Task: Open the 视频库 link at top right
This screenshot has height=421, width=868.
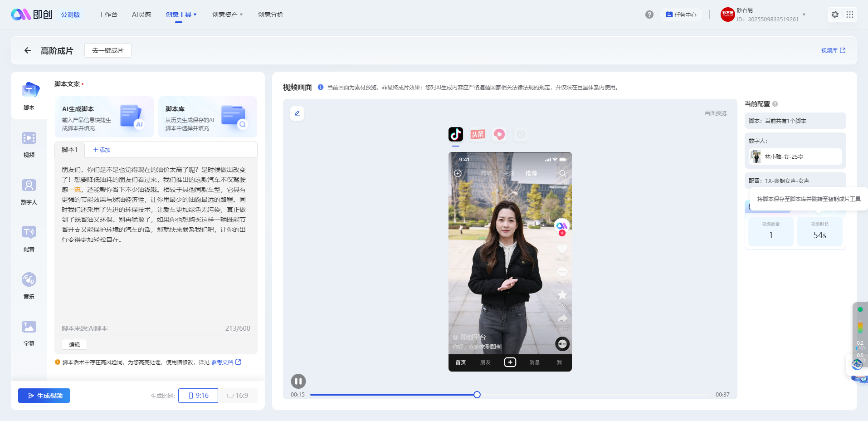Action: 833,50
